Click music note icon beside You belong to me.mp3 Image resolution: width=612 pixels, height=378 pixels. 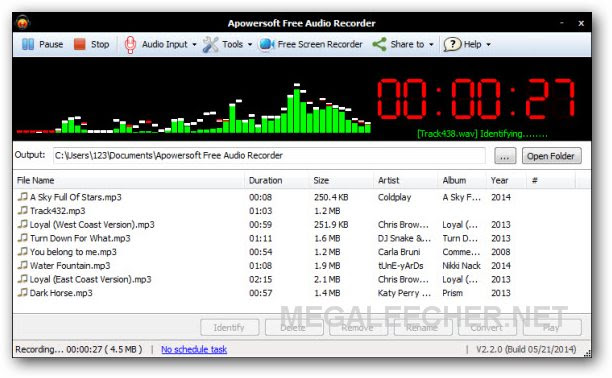[23, 251]
